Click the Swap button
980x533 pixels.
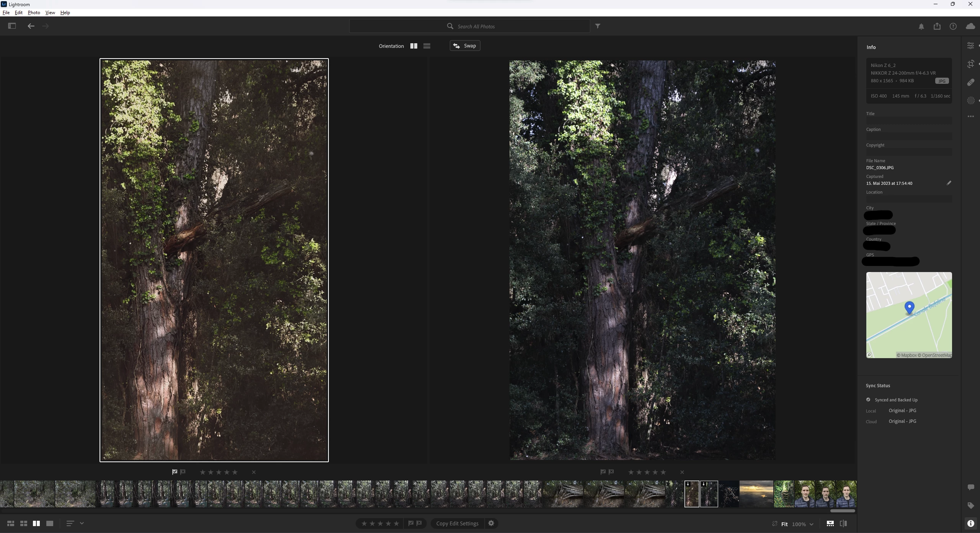[x=465, y=46]
